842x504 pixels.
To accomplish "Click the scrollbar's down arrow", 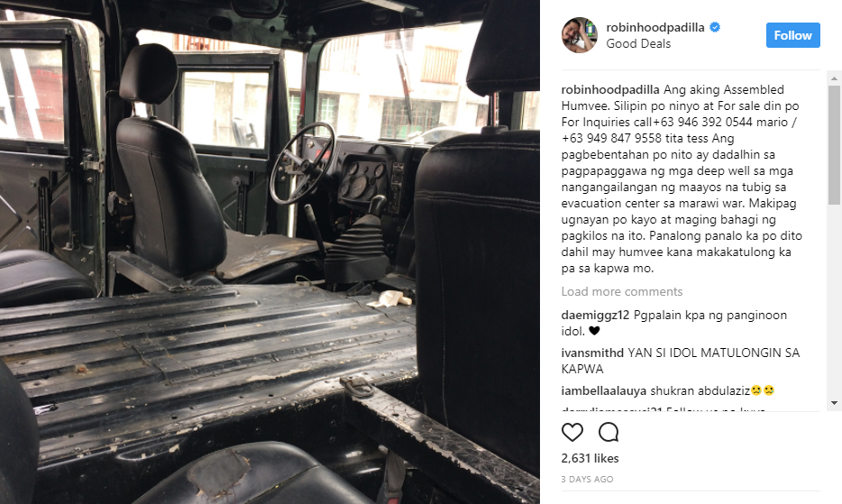I will (834, 402).
